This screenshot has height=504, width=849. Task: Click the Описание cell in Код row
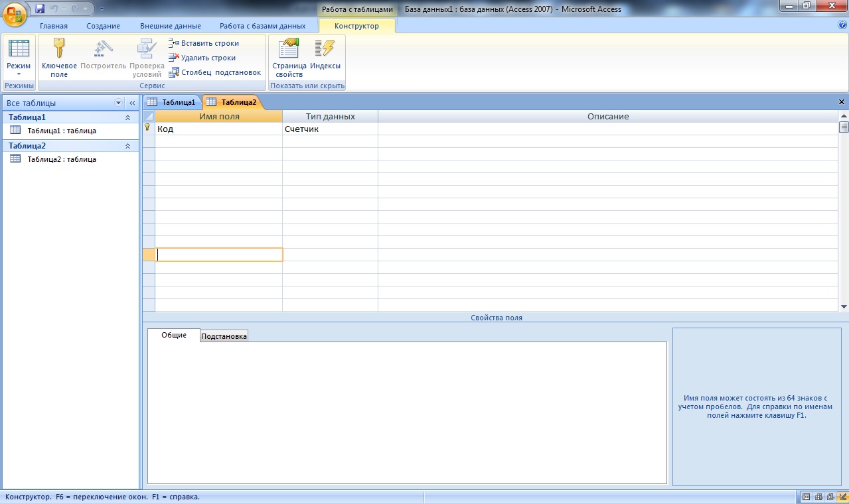[x=608, y=129]
